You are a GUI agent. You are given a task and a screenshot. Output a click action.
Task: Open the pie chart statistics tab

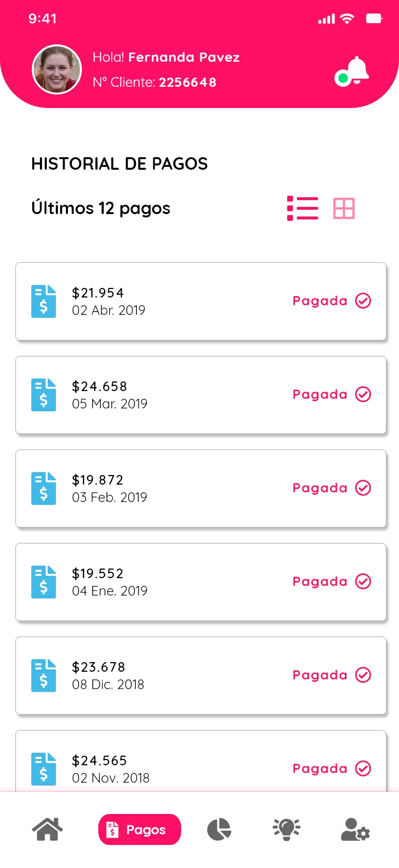coord(219,829)
